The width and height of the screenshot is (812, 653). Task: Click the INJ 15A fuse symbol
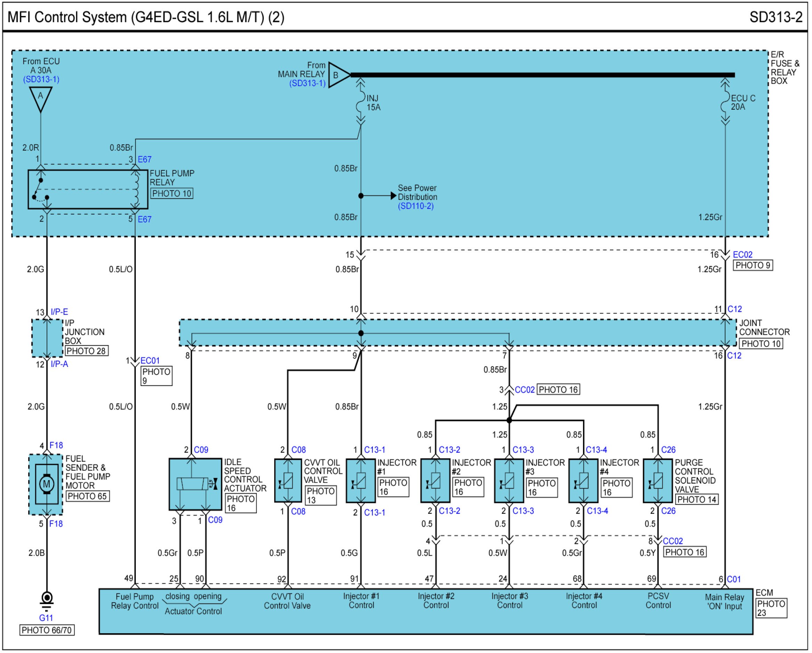click(x=360, y=102)
